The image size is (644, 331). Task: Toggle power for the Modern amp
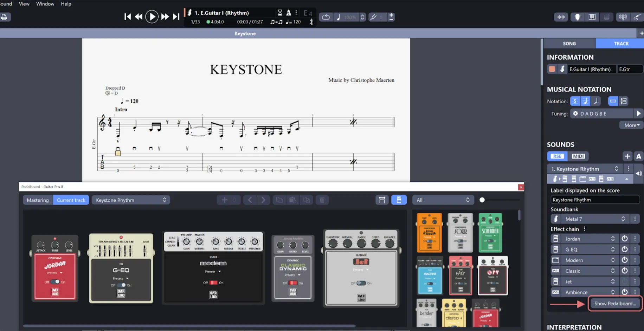click(625, 260)
